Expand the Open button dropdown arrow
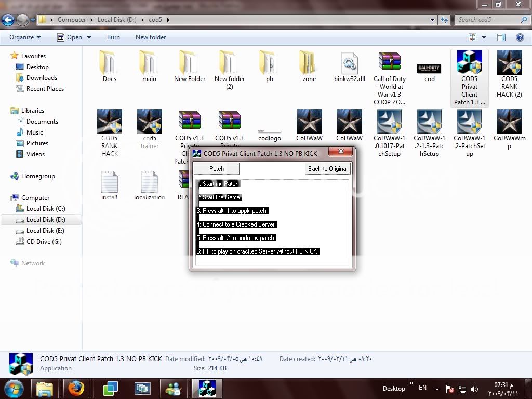Image resolution: width=532 pixels, height=399 pixels. 89,37
